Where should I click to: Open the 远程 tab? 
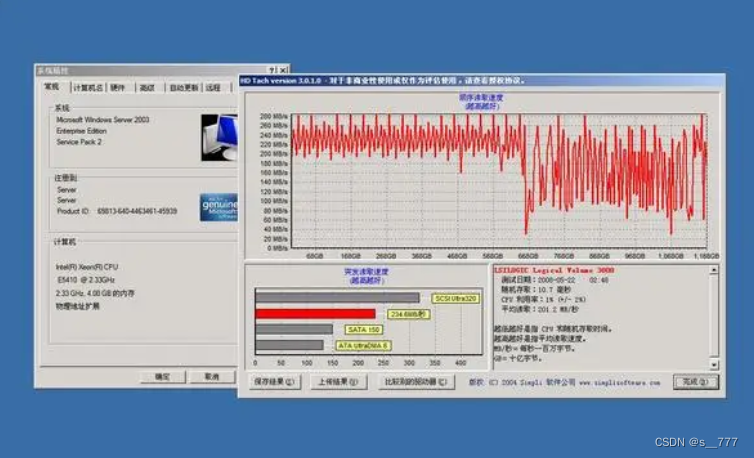213,88
